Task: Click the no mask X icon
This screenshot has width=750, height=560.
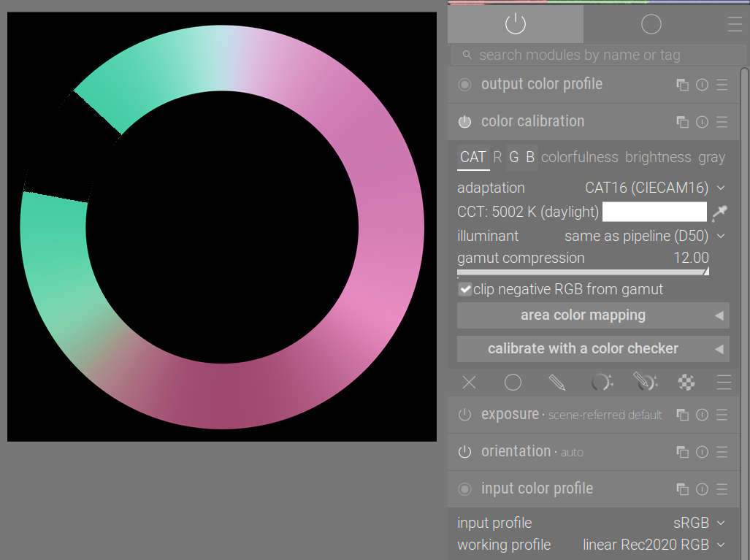Action: [x=470, y=383]
